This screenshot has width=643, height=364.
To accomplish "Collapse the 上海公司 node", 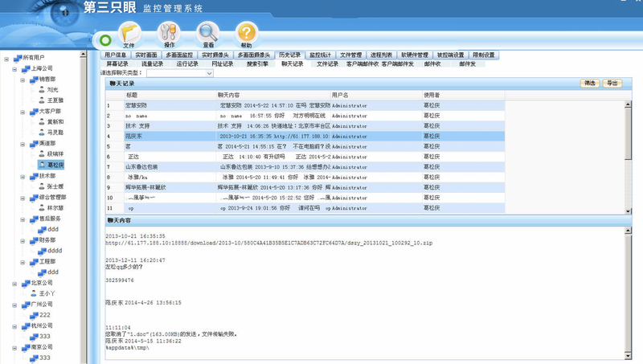I will coord(14,69).
